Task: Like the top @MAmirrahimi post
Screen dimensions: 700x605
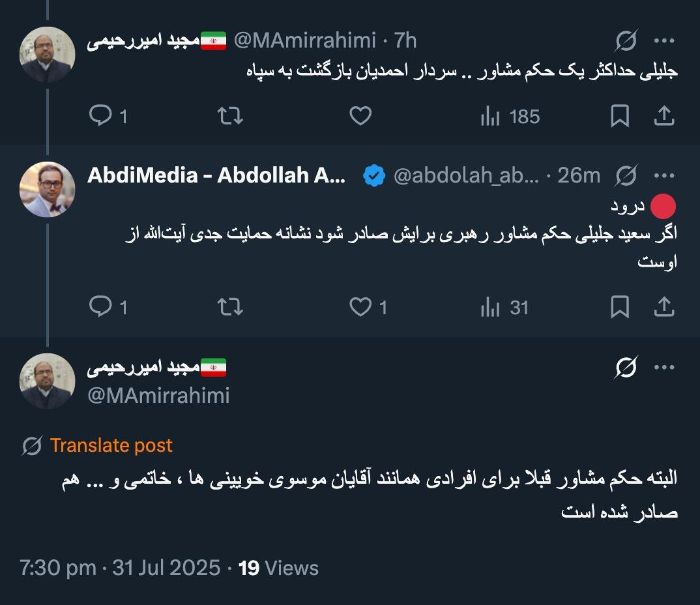Action: tap(360, 117)
